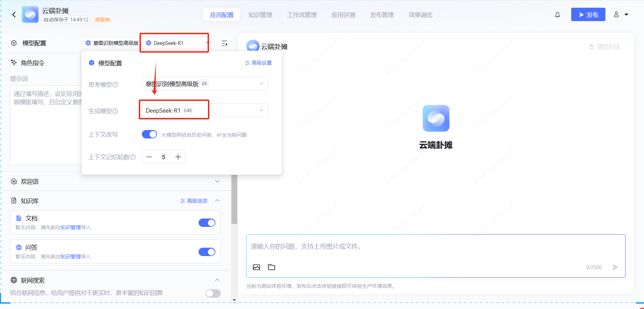The height and width of the screenshot is (309, 644).
Task: Open 高级选项 for 知识库
Action: point(194,201)
